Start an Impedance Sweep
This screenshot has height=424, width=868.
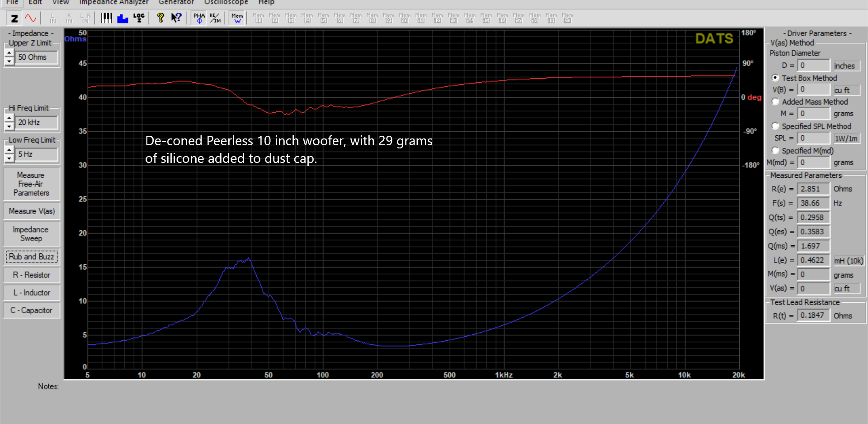[x=32, y=234]
